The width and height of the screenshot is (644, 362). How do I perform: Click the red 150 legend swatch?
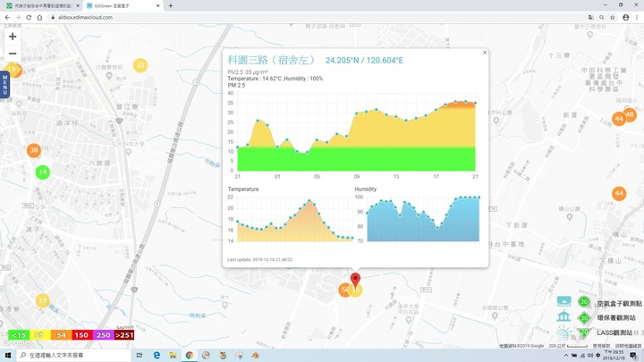click(81, 335)
